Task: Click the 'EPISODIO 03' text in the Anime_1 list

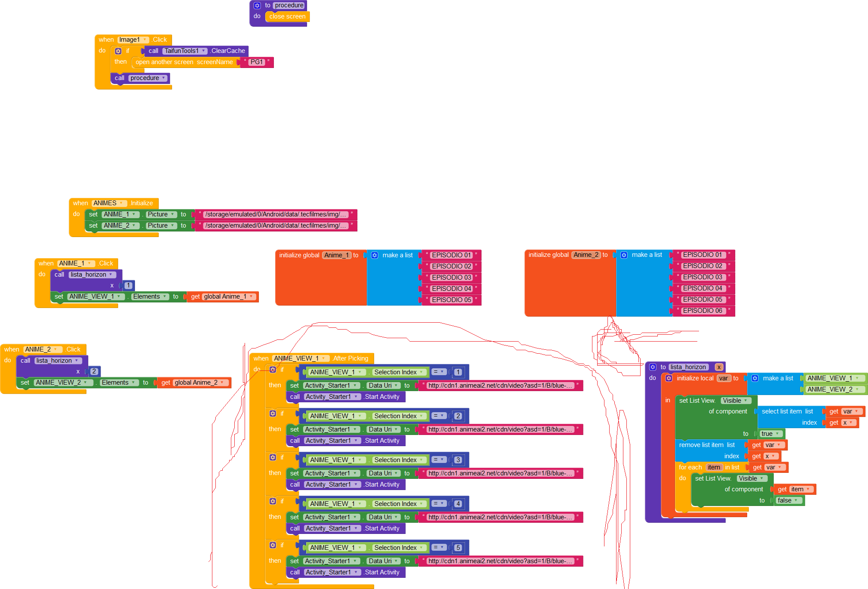Action: coord(451,278)
